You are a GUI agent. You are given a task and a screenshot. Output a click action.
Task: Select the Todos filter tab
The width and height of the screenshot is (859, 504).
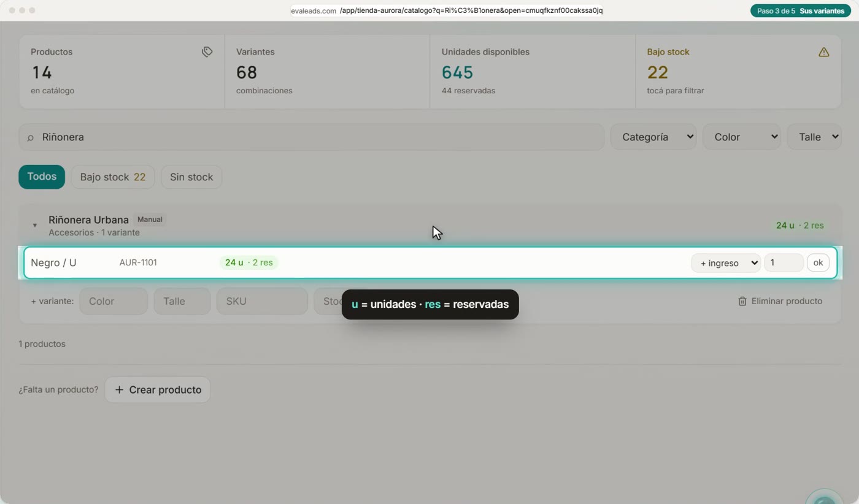pyautogui.click(x=42, y=177)
